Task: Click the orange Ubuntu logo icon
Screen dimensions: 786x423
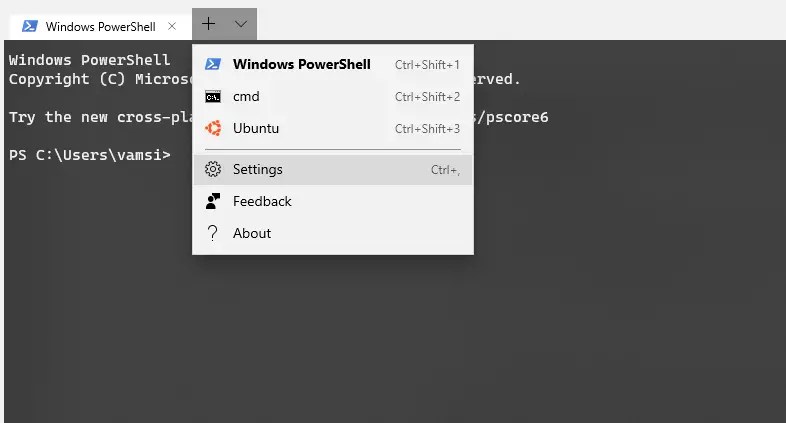Action: (x=212, y=128)
